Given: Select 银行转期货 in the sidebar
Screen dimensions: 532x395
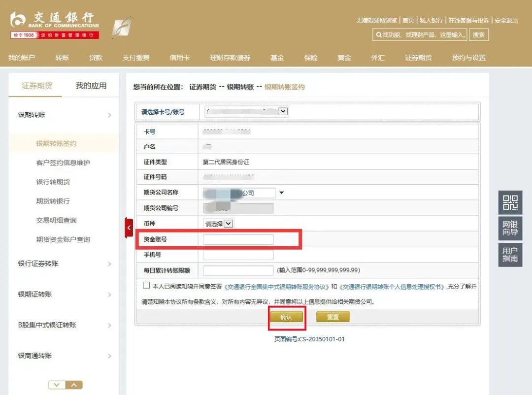Looking at the screenshot, I should tap(53, 182).
